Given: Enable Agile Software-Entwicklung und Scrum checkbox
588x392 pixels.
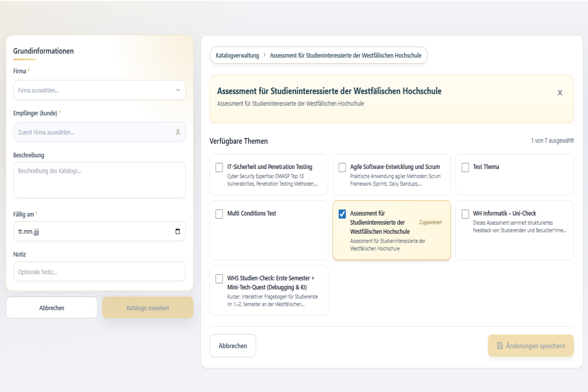Looking at the screenshot, I should (342, 167).
